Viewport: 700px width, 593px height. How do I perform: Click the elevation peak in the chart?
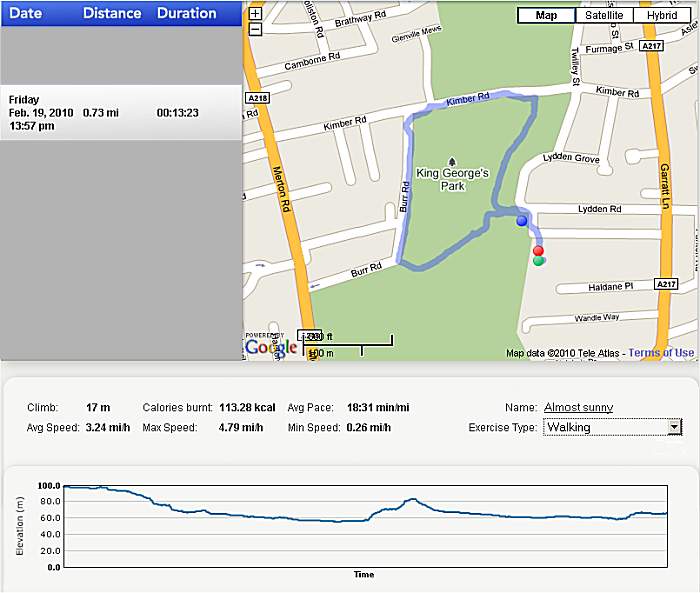(x=411, y=498)
